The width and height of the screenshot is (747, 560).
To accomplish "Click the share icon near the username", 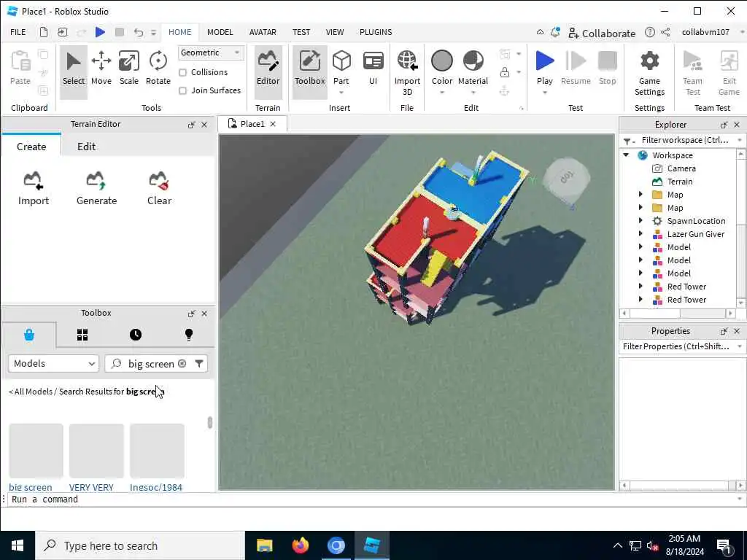I will (x=665, y=32).
